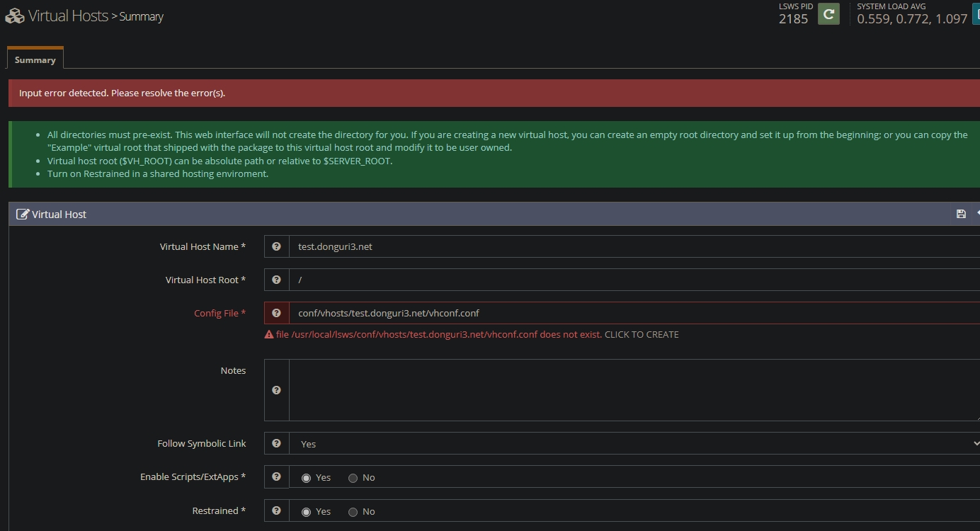Open help icon for Enable Scripts/ExtApps
Viewport: 980px width, 531px height.
(276, 476)
